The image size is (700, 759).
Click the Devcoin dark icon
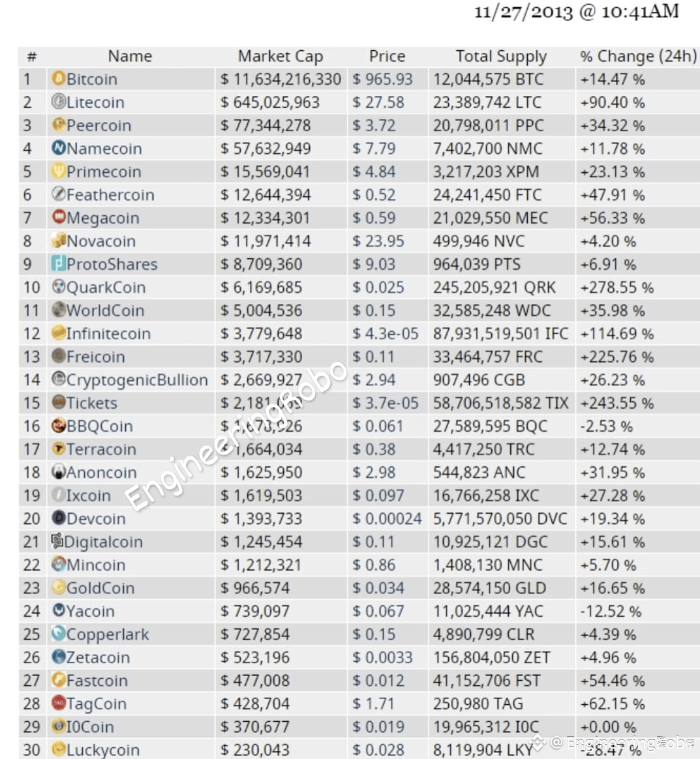coord(59,518)
